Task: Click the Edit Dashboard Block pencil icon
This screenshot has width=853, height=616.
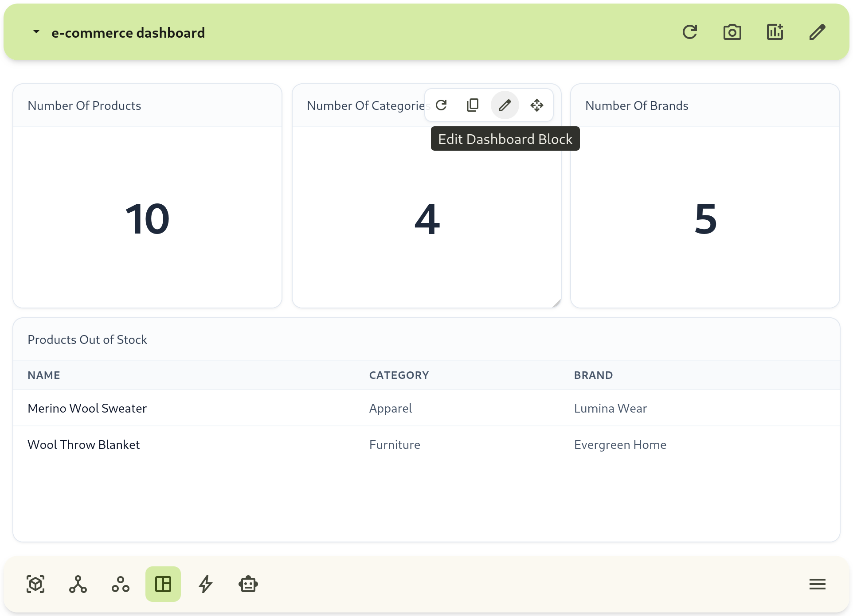Action: (x=505, y=105)
